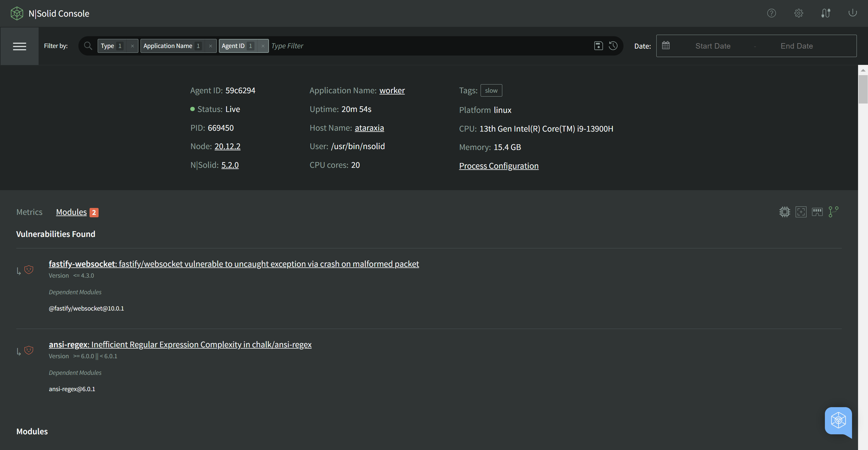Open the filter history clock icon

(x=613, y=46)
